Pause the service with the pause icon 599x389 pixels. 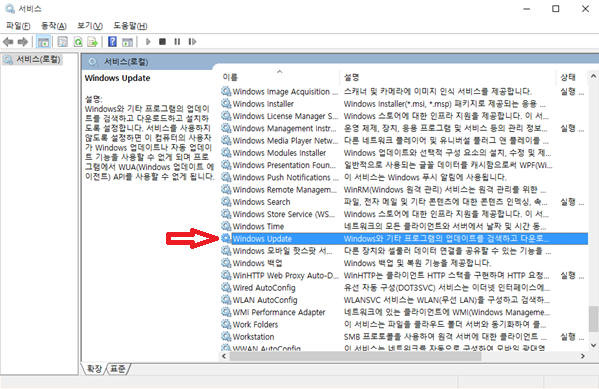pos(177,42)
